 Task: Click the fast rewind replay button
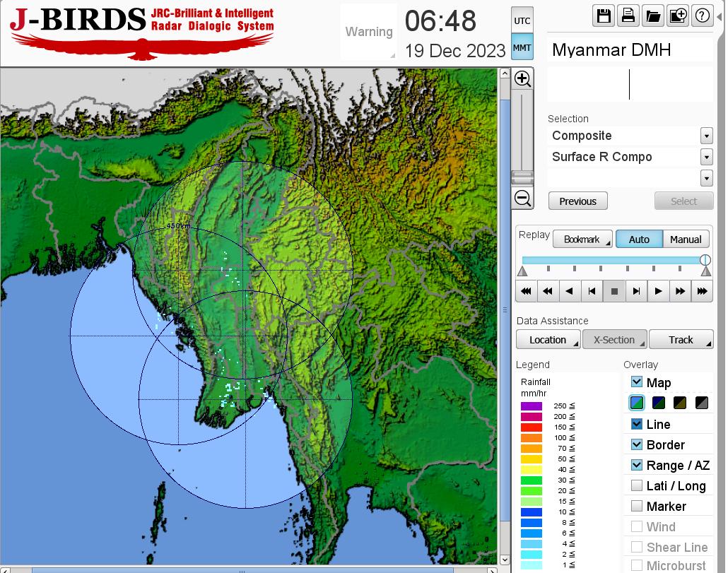click(x=548, y=291)
